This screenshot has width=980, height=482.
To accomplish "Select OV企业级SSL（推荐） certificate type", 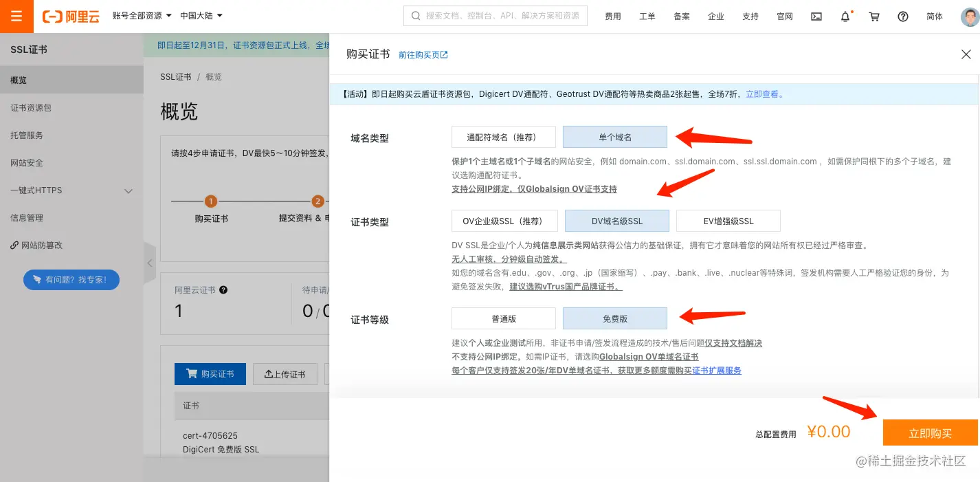I will (x=504, y=221).
